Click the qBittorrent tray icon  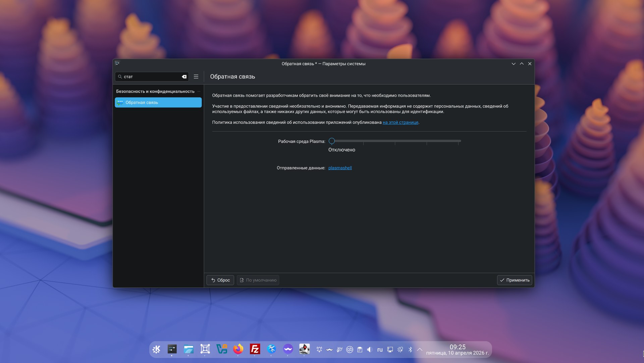(x=350, y=350)
